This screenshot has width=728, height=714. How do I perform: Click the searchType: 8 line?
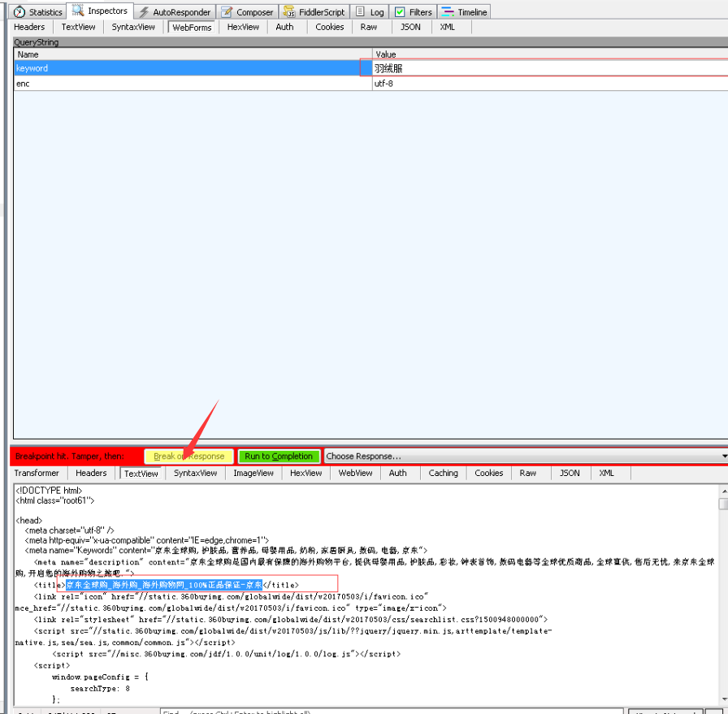pos(100,689)
